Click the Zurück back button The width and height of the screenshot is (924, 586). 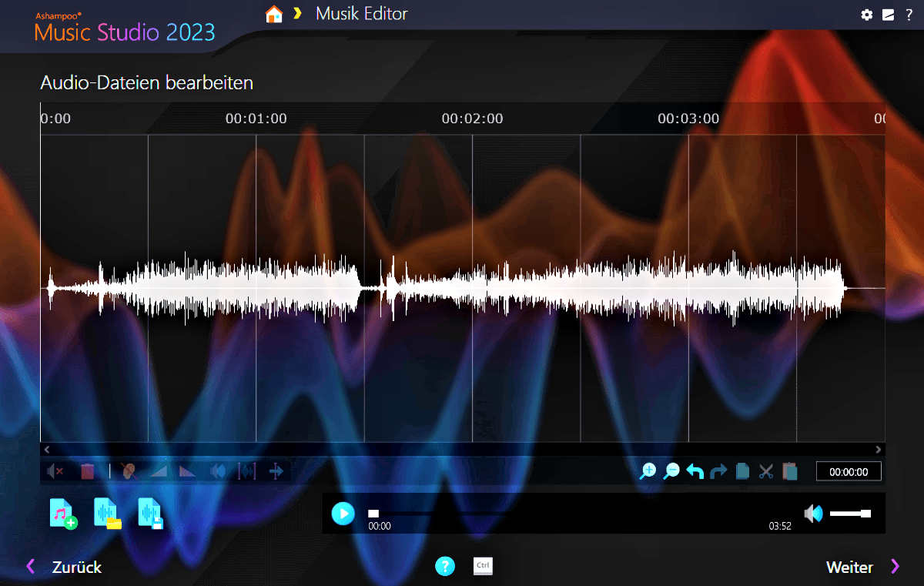(65, 568)
